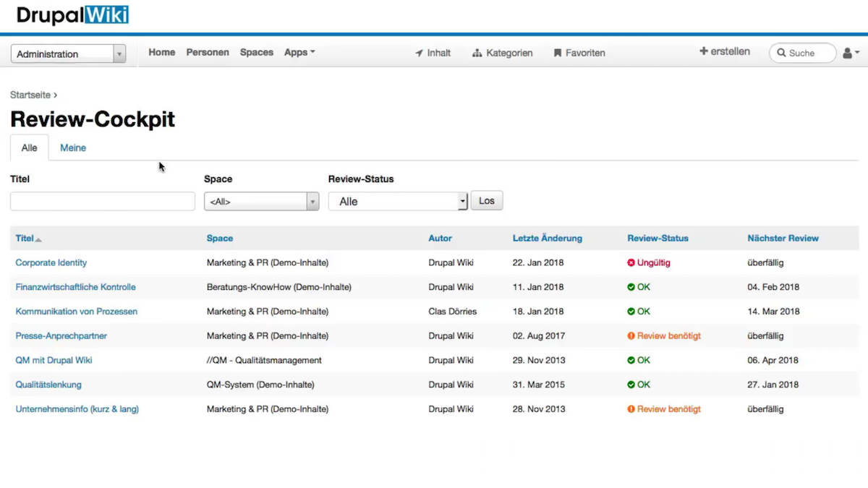The image size is (868, 488).
Task: Click the green OK icon for Kommunikation von Prozessen
Action: (x=631, y=312)
